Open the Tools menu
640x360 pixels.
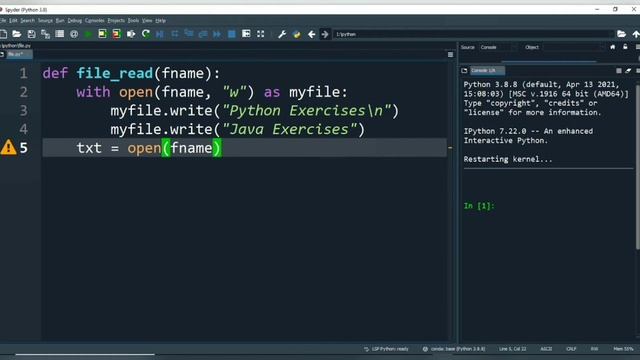pos(133,20)
